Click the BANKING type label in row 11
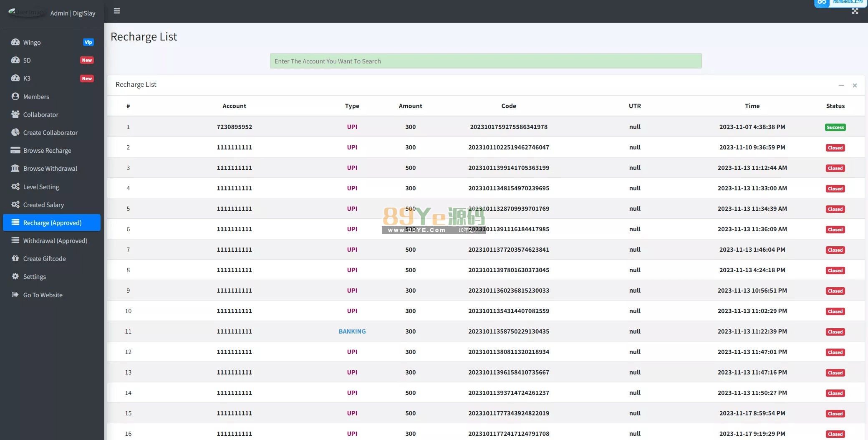Screen dimensions: 868x440 pyautogui.click(x=352, y=331)
